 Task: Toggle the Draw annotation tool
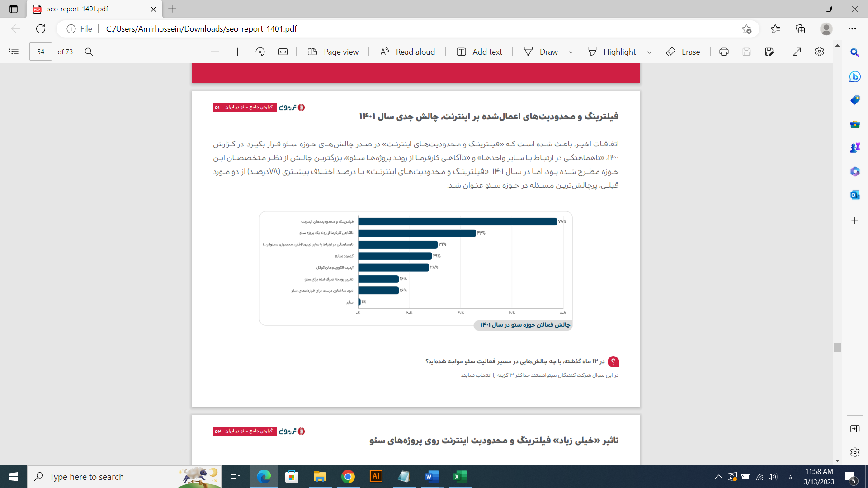pyautogui.click(x=541, y=52)
